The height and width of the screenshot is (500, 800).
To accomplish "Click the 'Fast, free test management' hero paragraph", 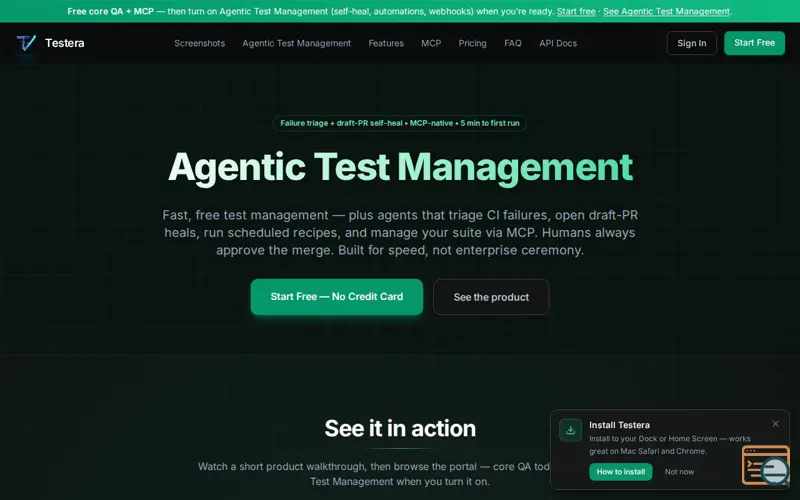I will (400, 233).
